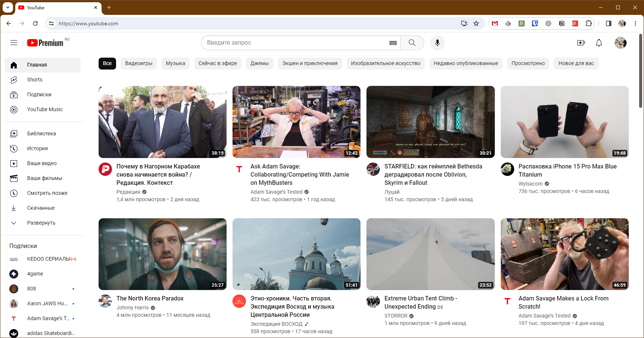Viewport: 644px width, 338px height.
Task: Open a new browser tab
Action: tap(109, 7)
